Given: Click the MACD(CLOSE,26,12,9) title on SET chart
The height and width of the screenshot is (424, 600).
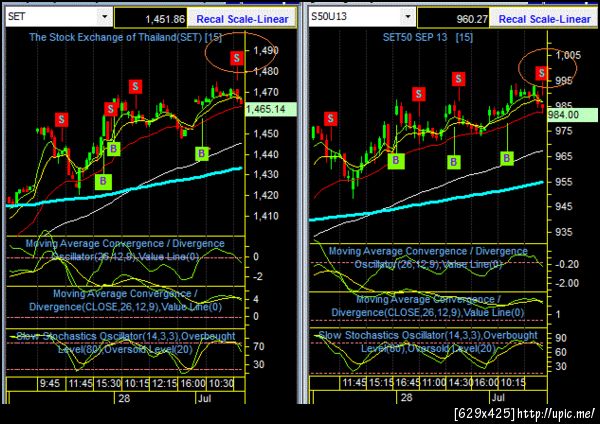Looking at the screenshot, I should click(x=126, y=300).
